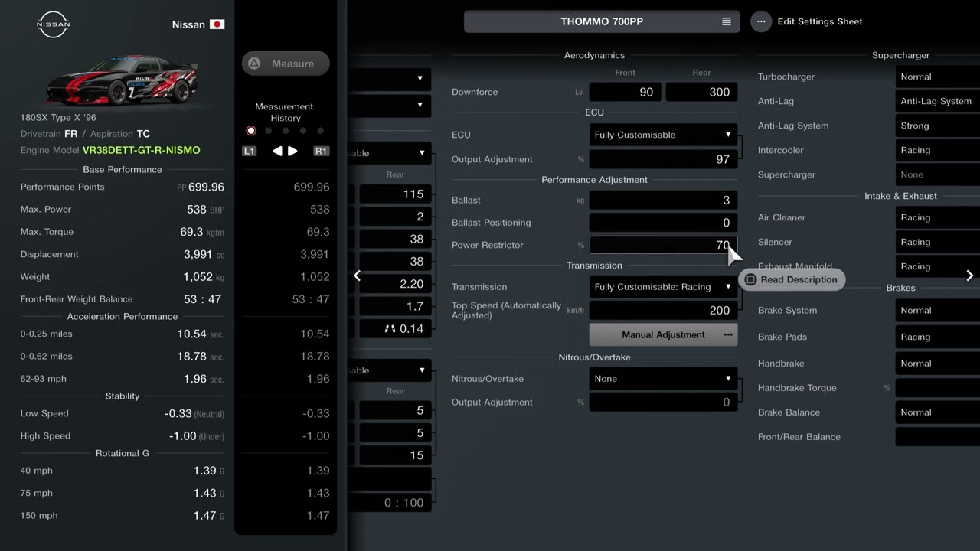Image resolution: width=980 pixels, height=551 pixels.
Task: Change the Silencer Racing setting
Action: (x=937, y=242)
